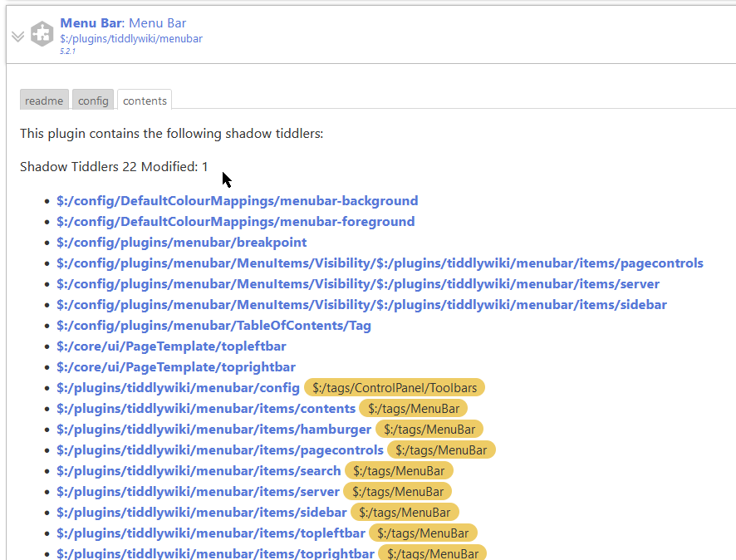Open menubar-background colour mapping tiddler
Viewport: 736px width, 560px height.
(x=237, y=201)
